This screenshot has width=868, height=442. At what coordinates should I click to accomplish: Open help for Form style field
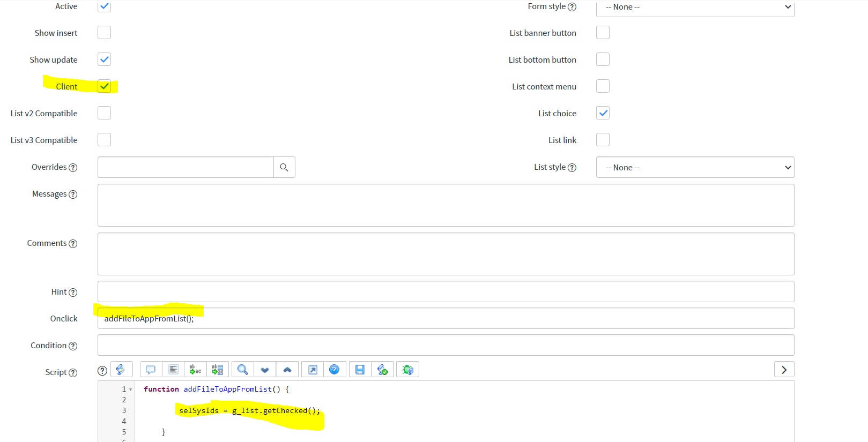pyautogui.click(x=572, y=7)
